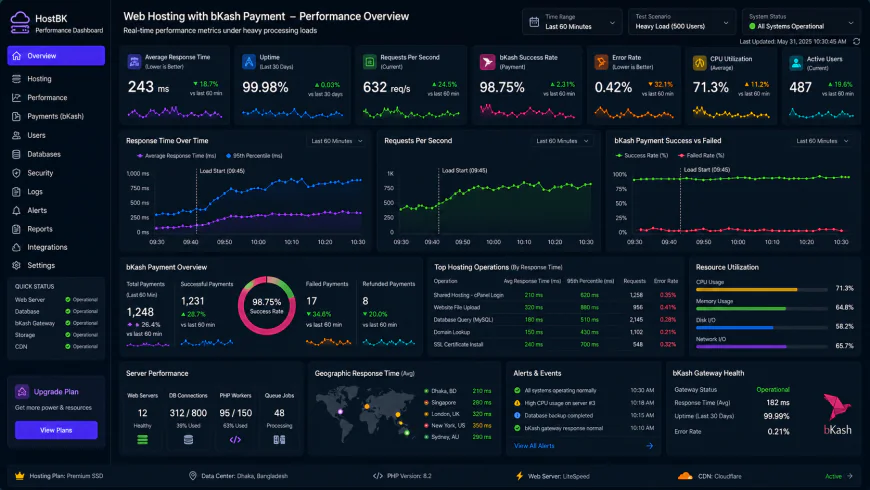Click the PHP Workers code icon
The height and width of the screenshot is (490, 870).
click(235, 440)
